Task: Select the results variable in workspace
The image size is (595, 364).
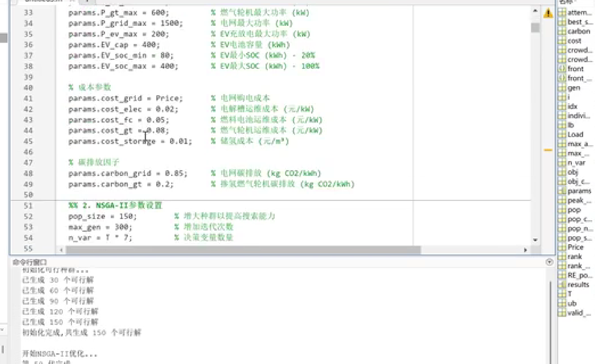Action: click(x=578, y=285)
